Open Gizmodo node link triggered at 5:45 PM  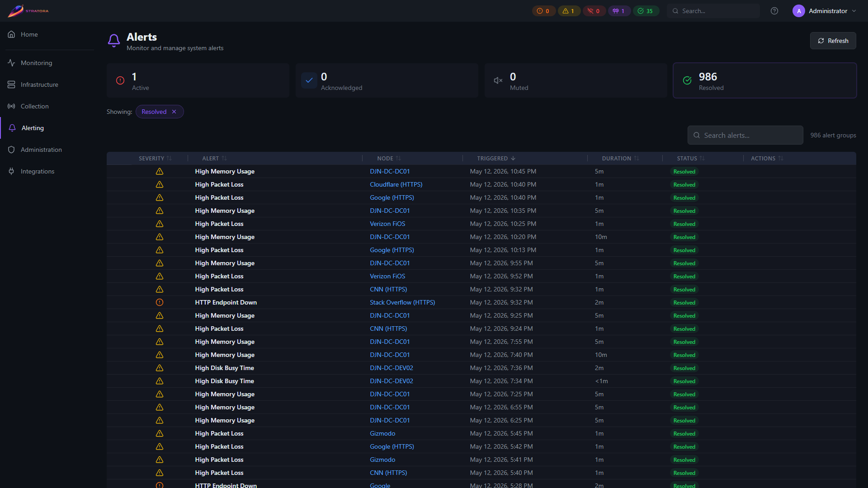[382, 433]
